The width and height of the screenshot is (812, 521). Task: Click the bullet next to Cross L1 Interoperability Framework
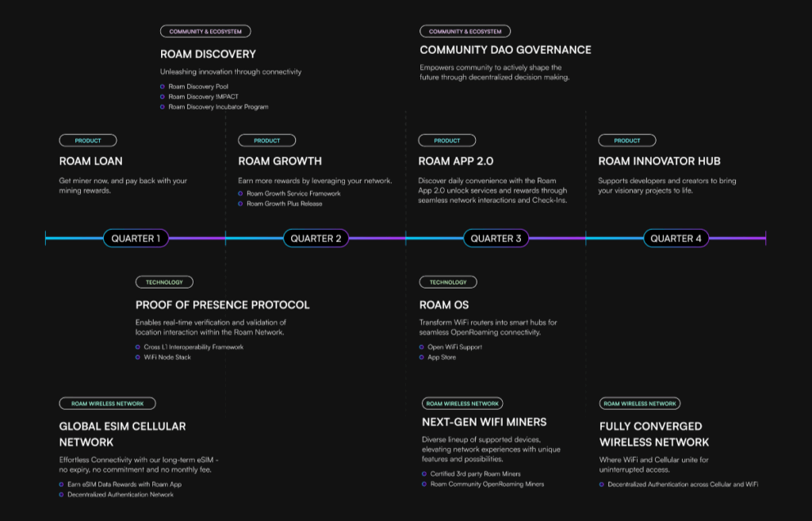click(138, 347)
